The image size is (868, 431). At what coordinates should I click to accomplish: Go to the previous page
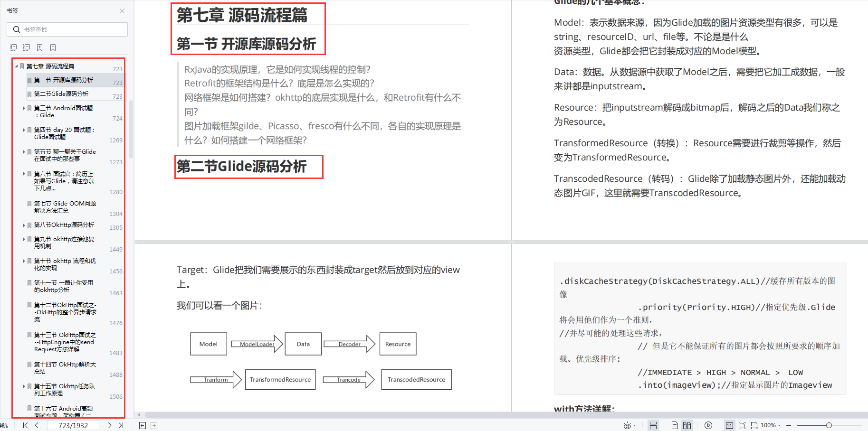pos(37,425)
